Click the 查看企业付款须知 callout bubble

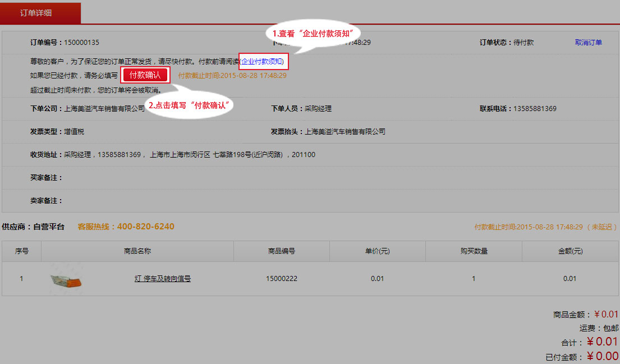coord(315,35)
